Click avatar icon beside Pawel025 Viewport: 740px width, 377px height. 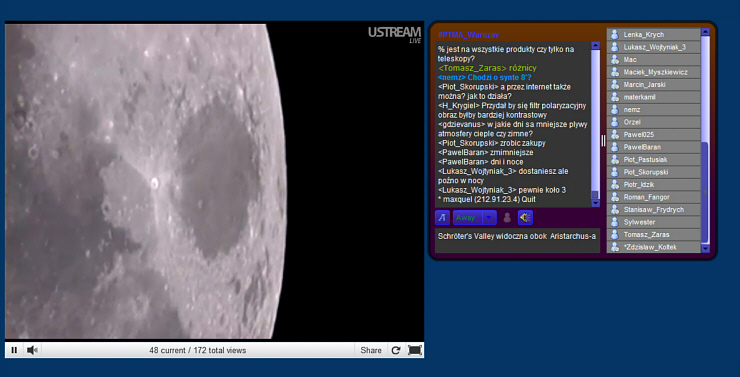click(614, 134)
